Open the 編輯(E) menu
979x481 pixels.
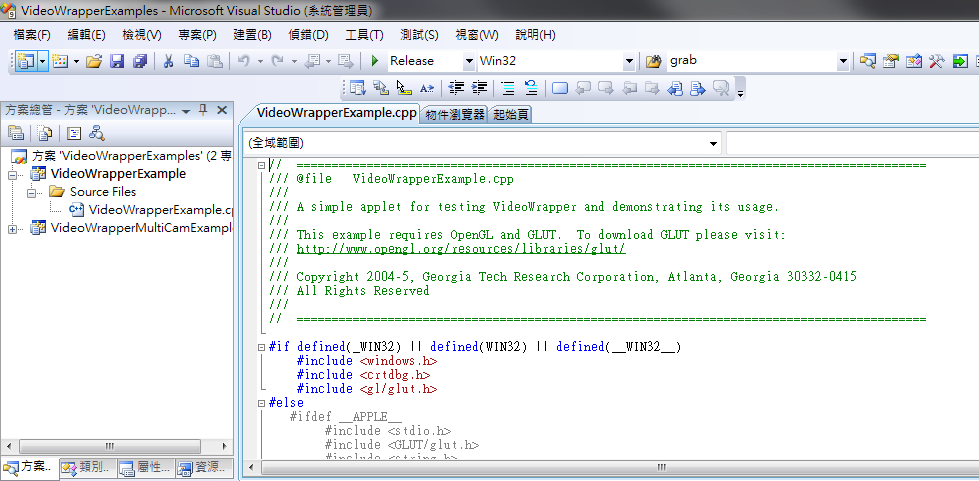(x=86, y=35)
